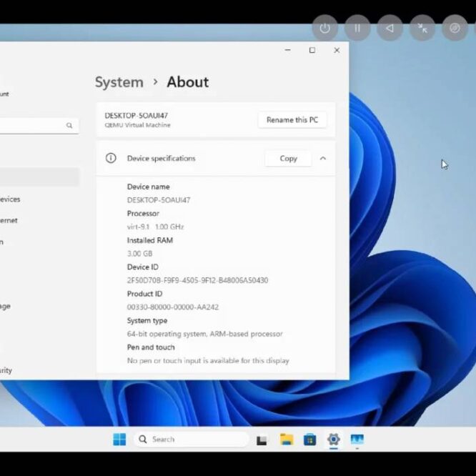Click the taskbar Search box
This screenshot has width=476, height=476.
pos(192,440)
